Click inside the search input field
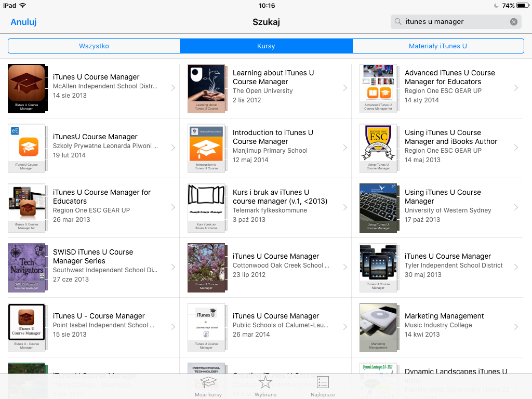Screen dimensions: 532x399 tap(452, 22)
